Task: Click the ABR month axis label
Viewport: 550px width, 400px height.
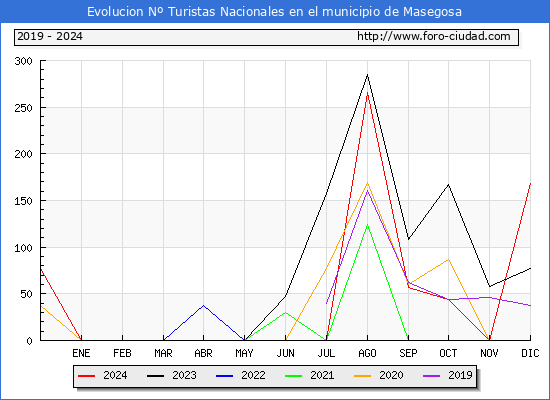Action: (203, 353)
